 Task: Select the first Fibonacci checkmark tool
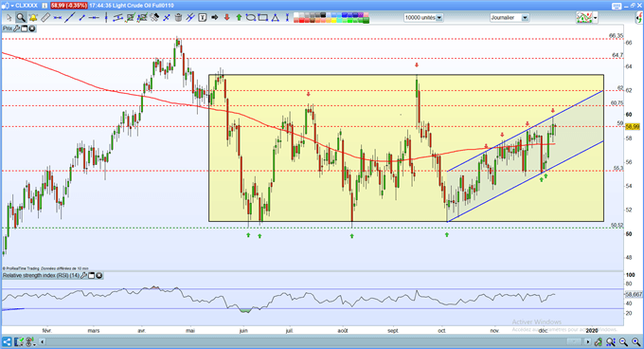pyautogui.click(x=130, y=18)
